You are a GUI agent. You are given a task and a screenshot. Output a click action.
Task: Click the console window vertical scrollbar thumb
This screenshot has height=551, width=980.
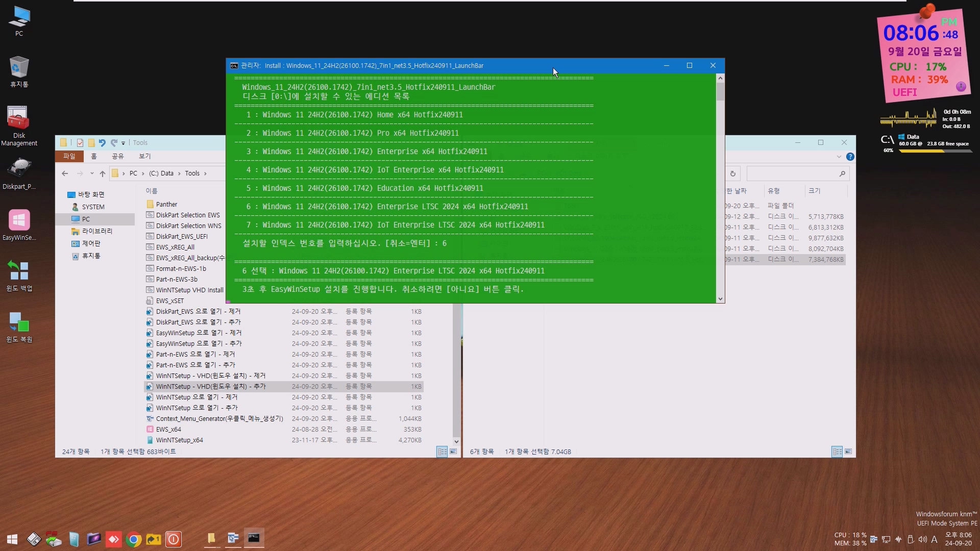[x=720, y=92]
